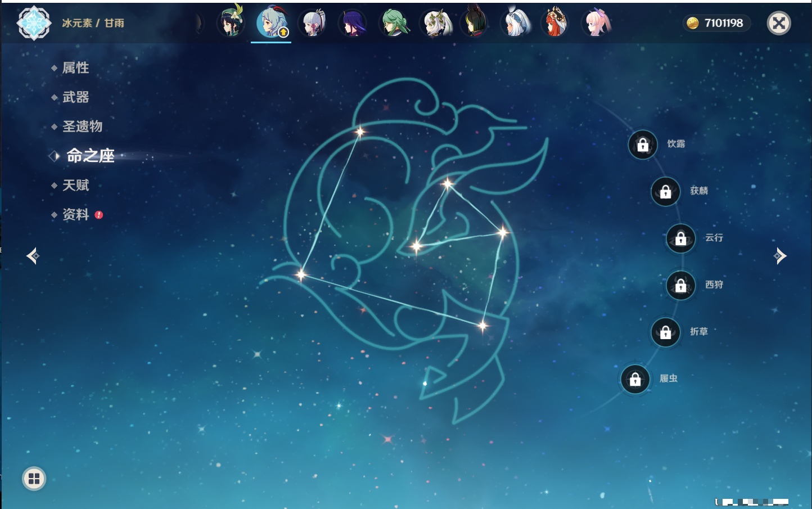Click the red alert badge beside 资料

point(99,215)
